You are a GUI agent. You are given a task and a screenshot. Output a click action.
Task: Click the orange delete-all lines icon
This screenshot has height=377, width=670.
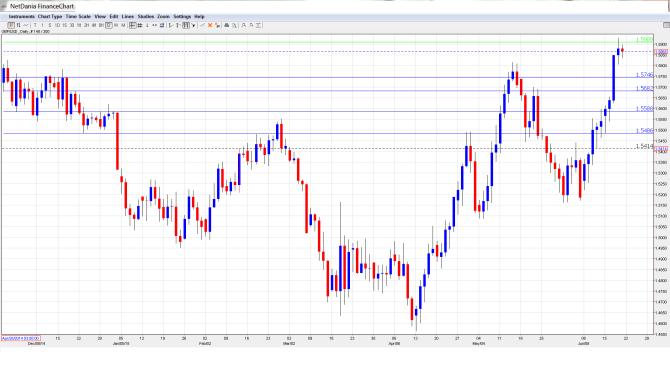(217, 26)
